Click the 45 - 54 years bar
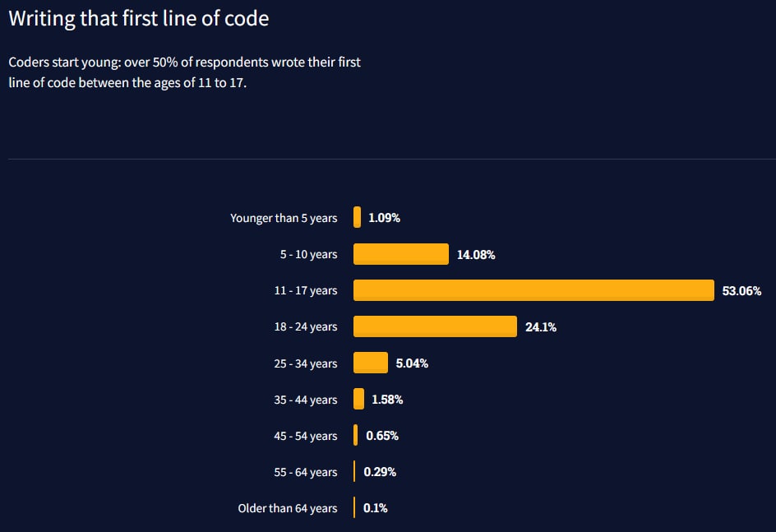The height and width of the screenshot is (532, 776). [x=356, y=435]
